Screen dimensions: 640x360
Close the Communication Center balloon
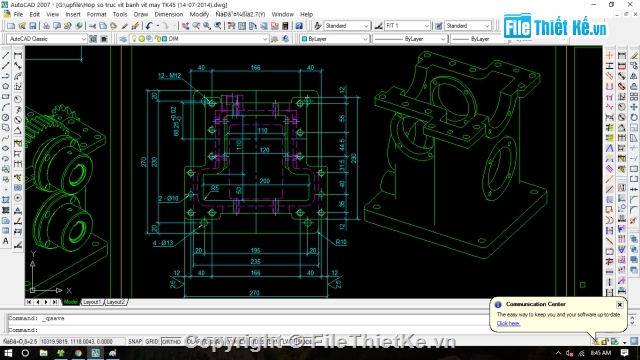click(620, 304)
